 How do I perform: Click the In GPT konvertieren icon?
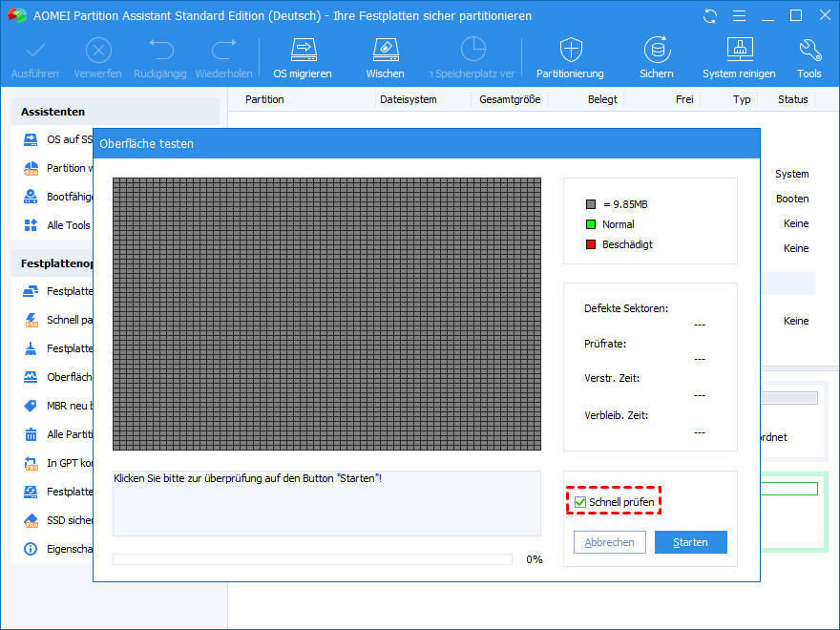point(31,463)
